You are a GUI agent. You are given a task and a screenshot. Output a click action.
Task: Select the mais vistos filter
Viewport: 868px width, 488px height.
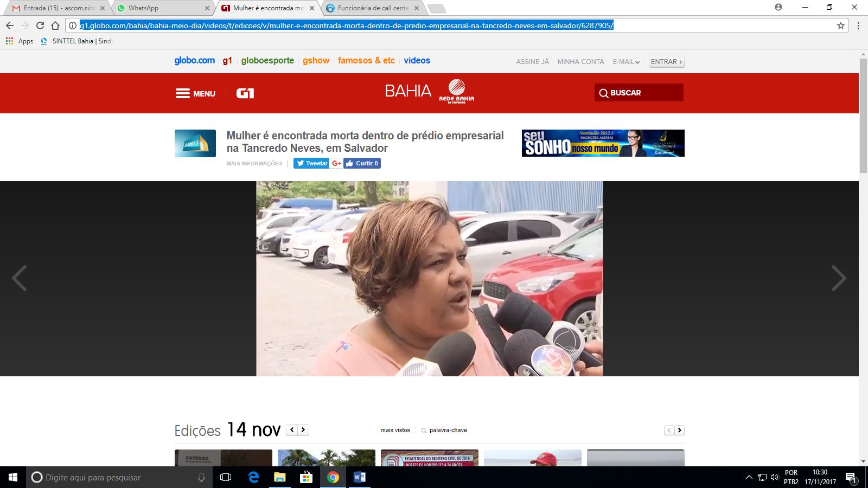395,430
